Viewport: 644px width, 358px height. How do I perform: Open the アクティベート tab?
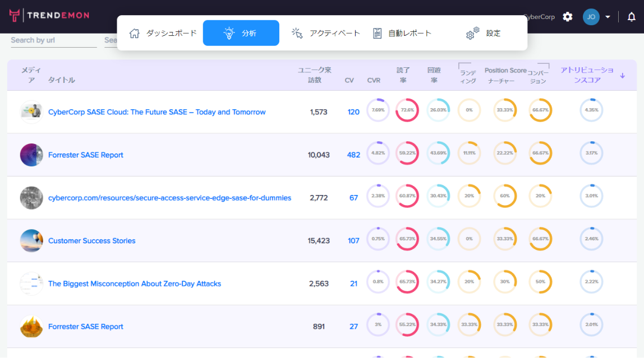326,33
